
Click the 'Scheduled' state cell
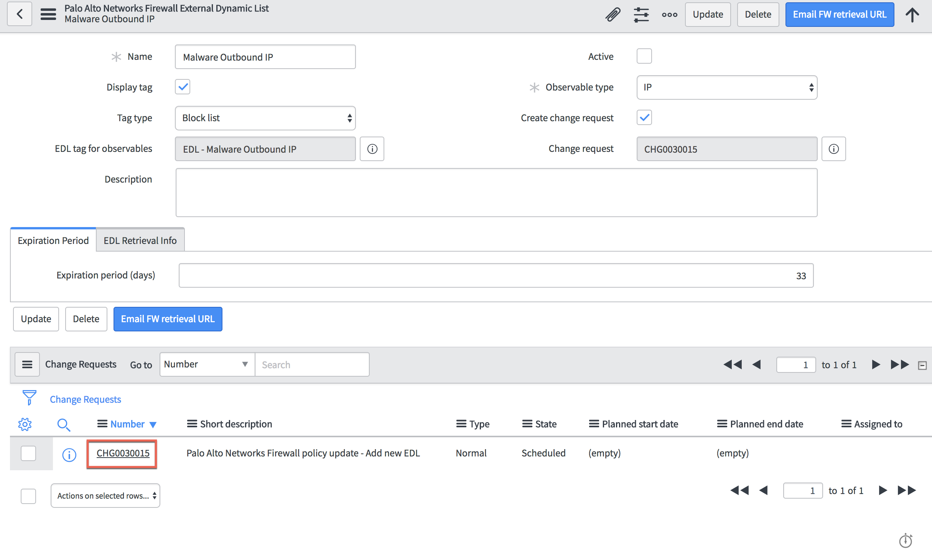pos(543,453)
